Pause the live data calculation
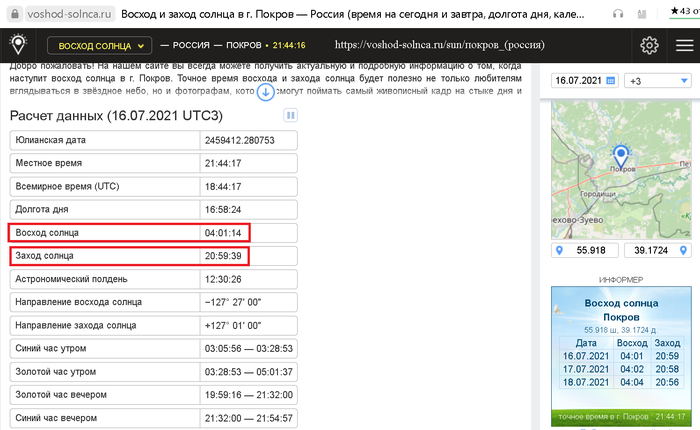The width and height of the screenshot is (700, 430). (x=290, y=116)
